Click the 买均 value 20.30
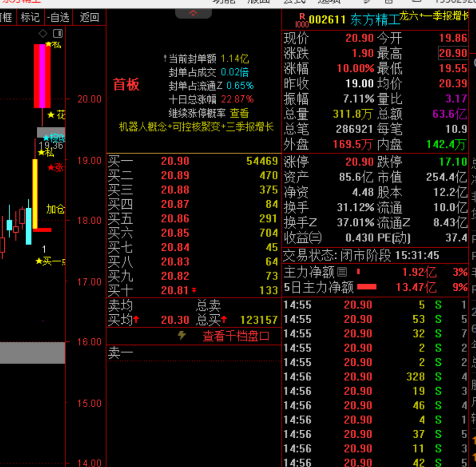Viewport: 476px width, 467px height. pos(175,319)
